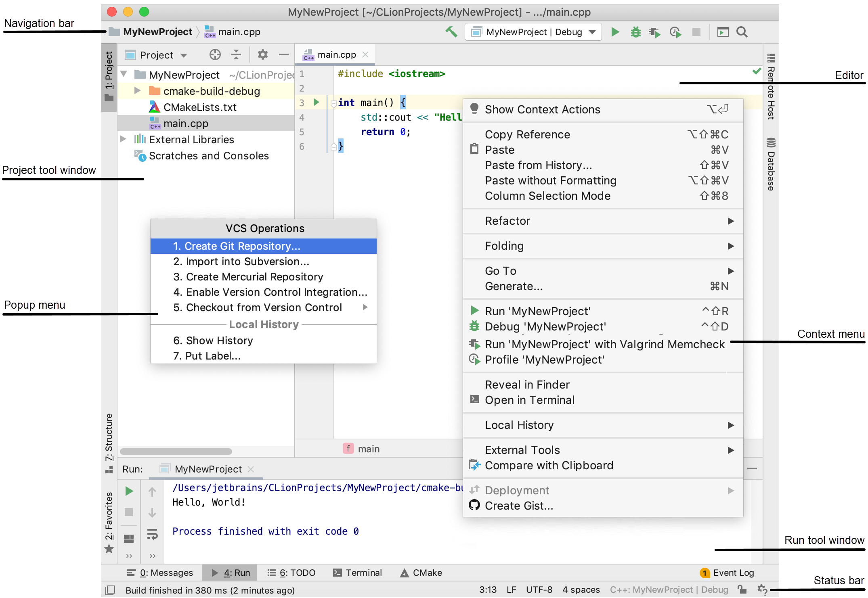Open the Project view mode dropdown
This screenshot has height=598, width=868.
click(158, 54)
